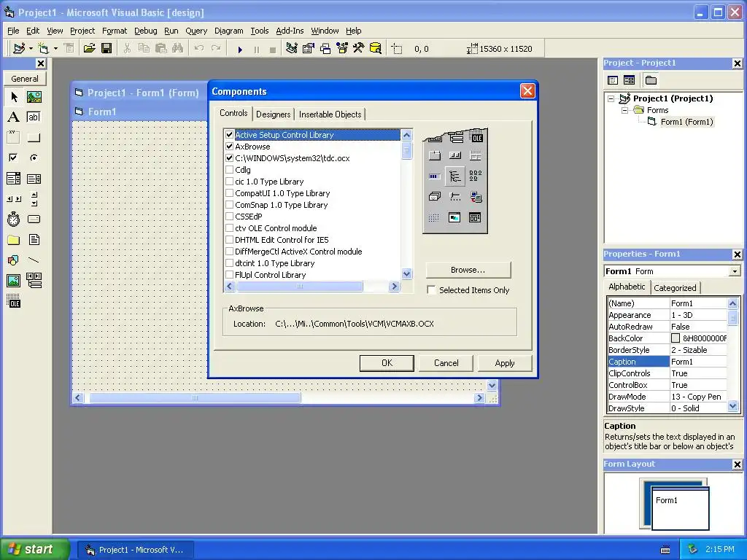Select the ListBox tool in the toolbox
This screenshot has width=747, height=560.
coord(34,179)
